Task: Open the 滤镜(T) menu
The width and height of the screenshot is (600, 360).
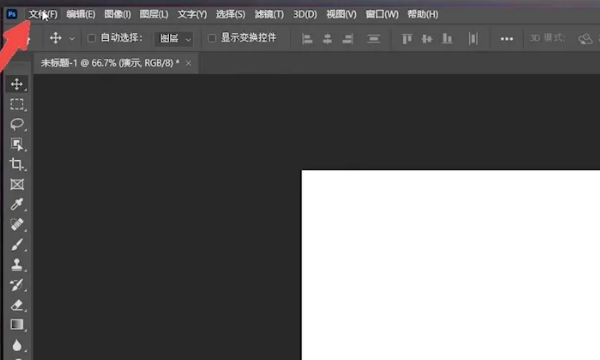Action: point(269,14)
